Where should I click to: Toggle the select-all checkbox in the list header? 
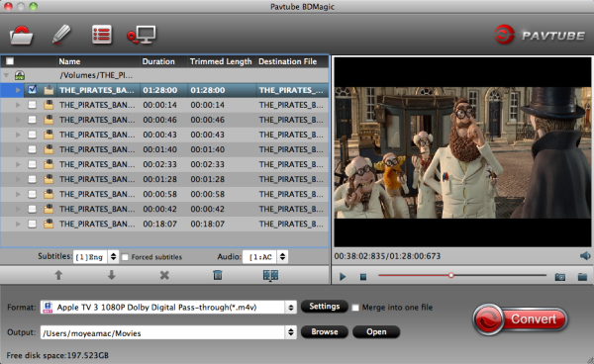pos(10,61)
